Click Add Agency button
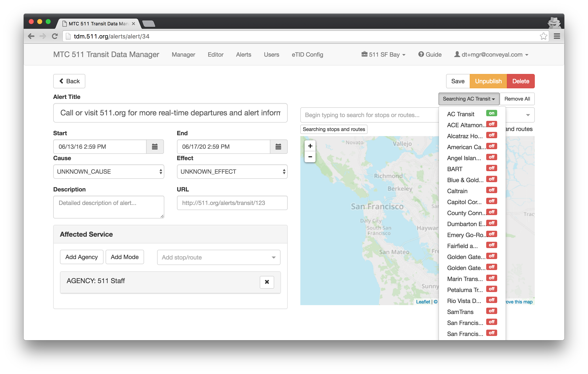 click(x=82, y=257)
